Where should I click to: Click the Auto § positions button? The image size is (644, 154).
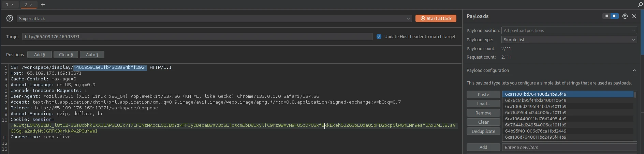pos(92,55)
